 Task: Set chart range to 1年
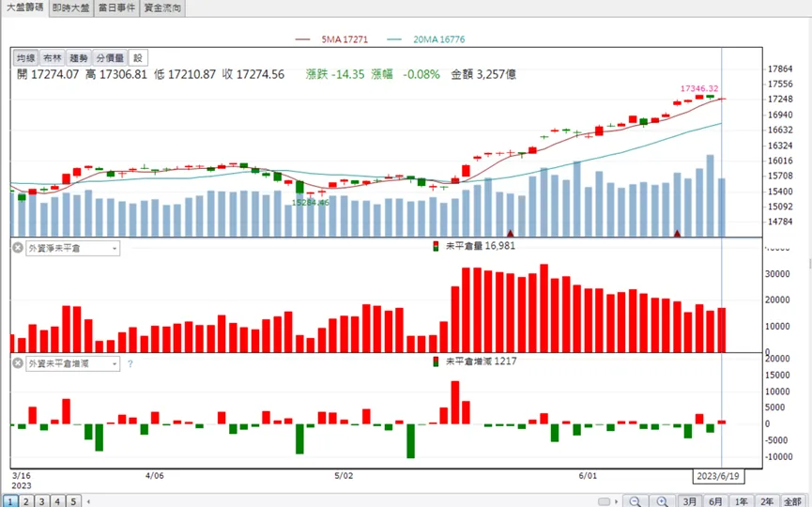coord(742,501)
